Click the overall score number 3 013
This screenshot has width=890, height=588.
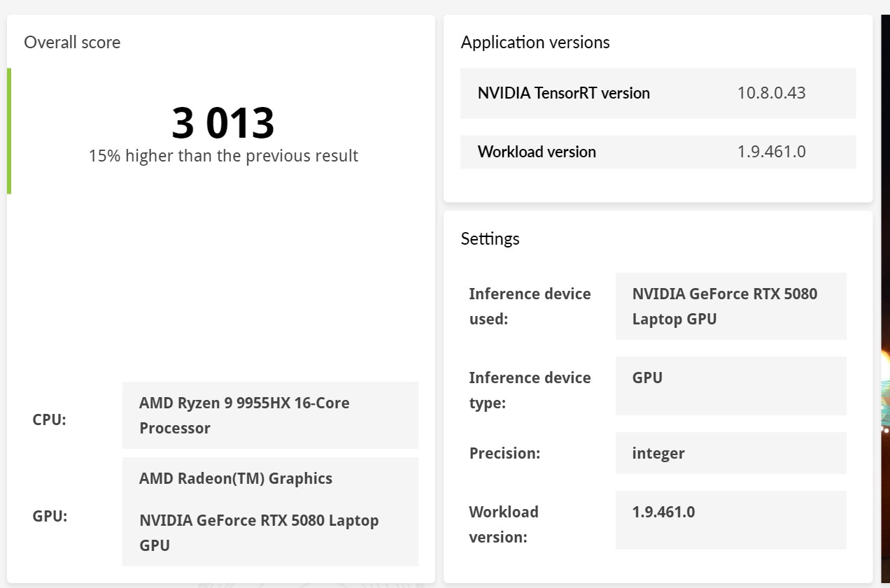(x=222, y=124)
